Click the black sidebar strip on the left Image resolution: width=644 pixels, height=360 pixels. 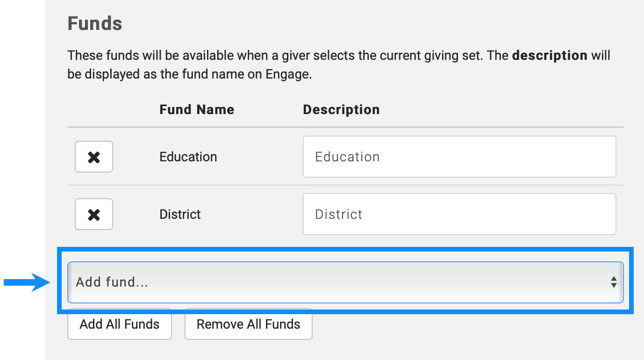[22, 140]
